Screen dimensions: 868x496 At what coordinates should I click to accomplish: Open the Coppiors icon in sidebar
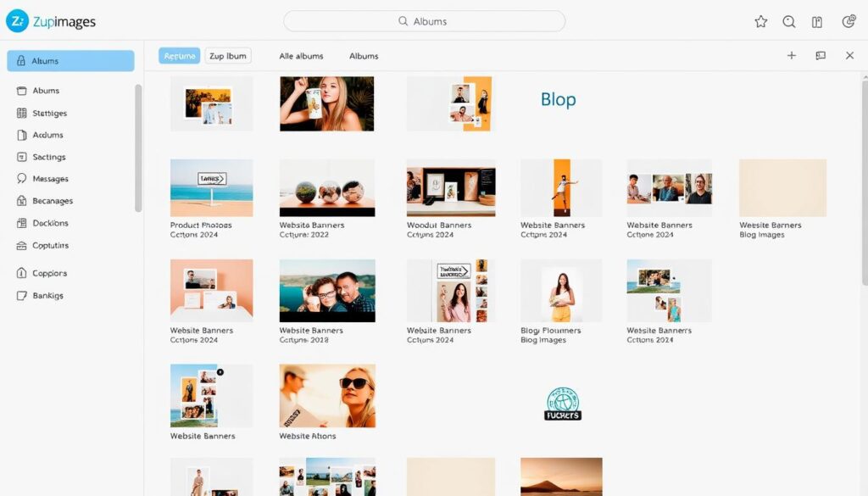[x=21, y=273]
